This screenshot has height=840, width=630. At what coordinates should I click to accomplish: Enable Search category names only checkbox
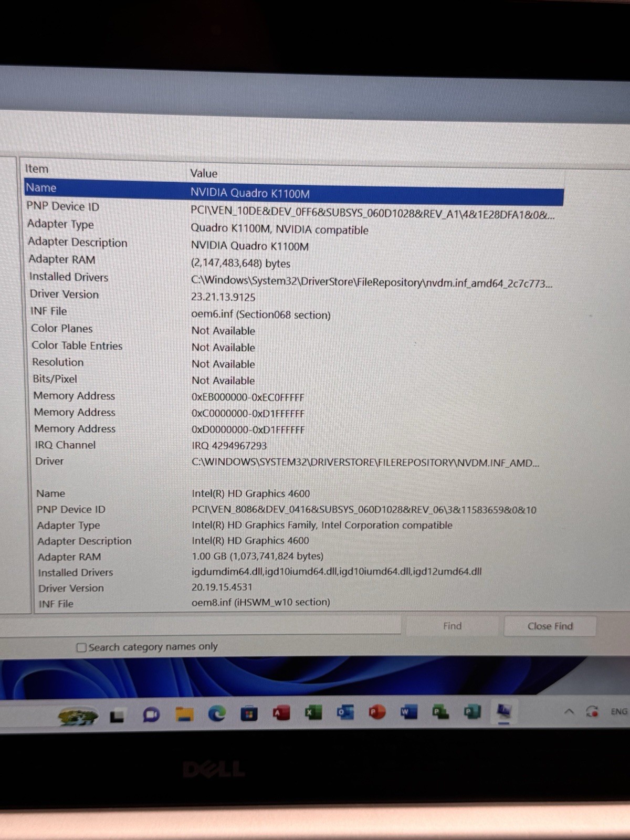(81, 647)
